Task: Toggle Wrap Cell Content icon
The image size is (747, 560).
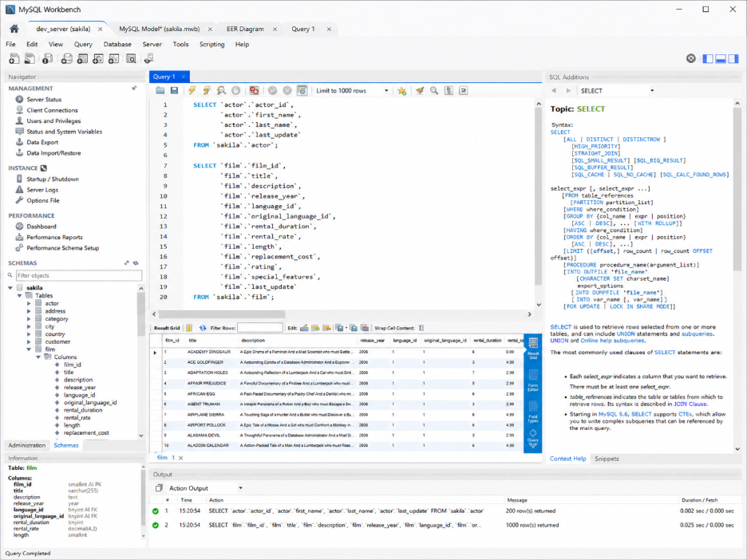Action: pyautogui.click(x=421, y=328)
